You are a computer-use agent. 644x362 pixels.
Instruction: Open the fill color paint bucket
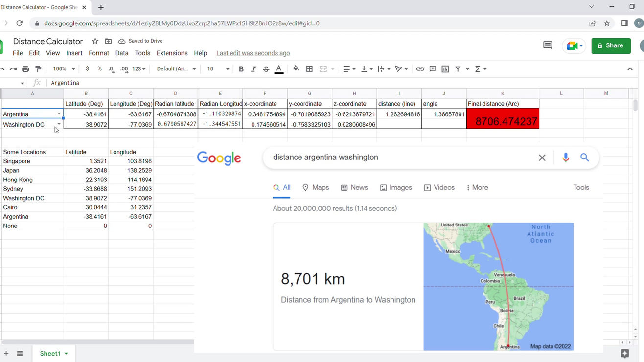pyautogui.click(x=296, y=69)
